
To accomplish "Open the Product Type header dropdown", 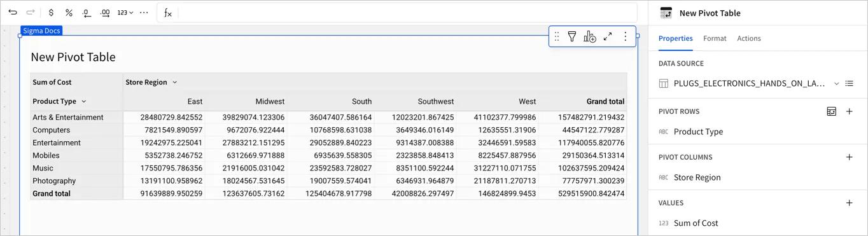I will click(83, 101).
